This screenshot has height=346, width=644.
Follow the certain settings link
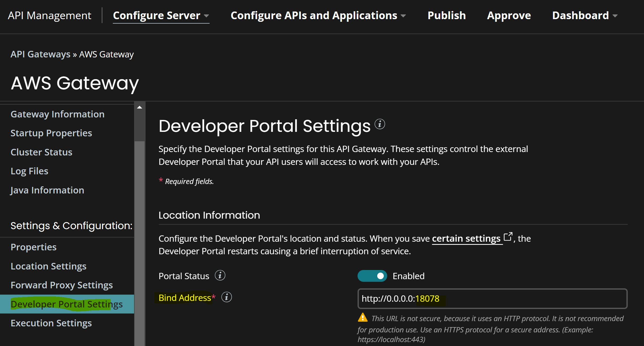(466, 238)
